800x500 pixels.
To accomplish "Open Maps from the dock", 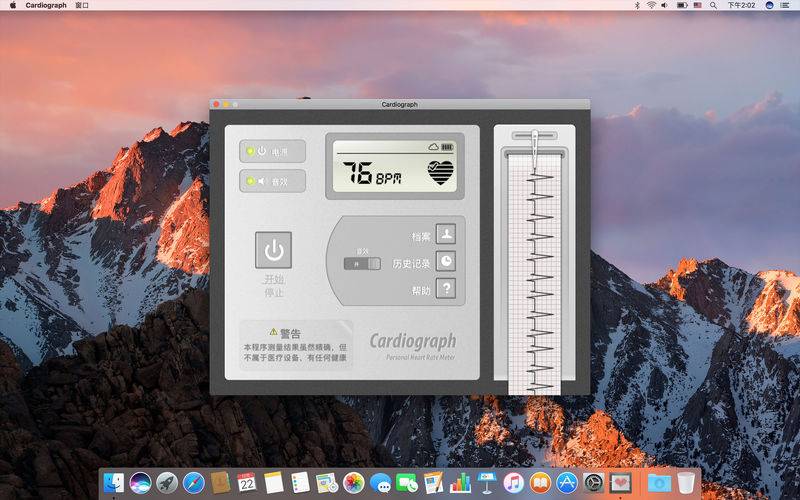I will pos(327,482).
